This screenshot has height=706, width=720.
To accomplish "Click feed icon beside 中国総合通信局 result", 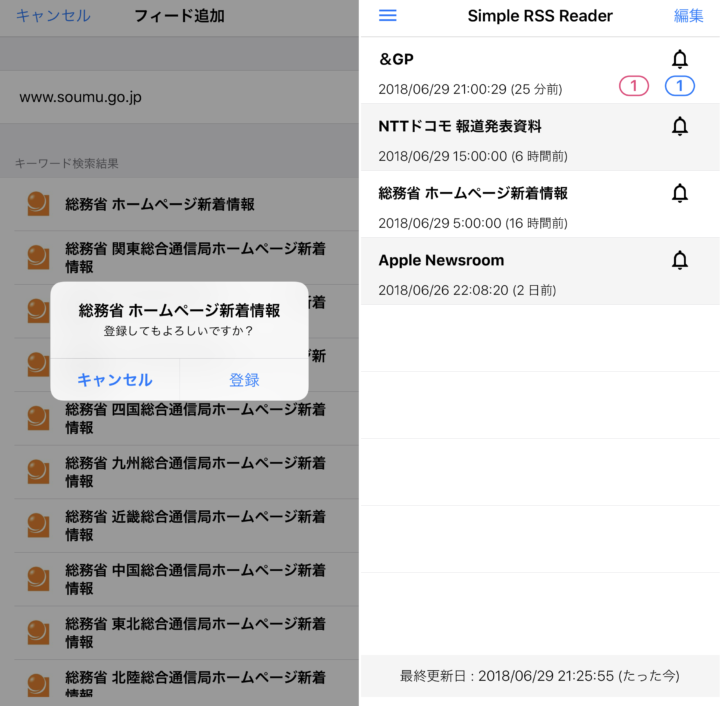I will pyautogui.click(x=38, y=579).
